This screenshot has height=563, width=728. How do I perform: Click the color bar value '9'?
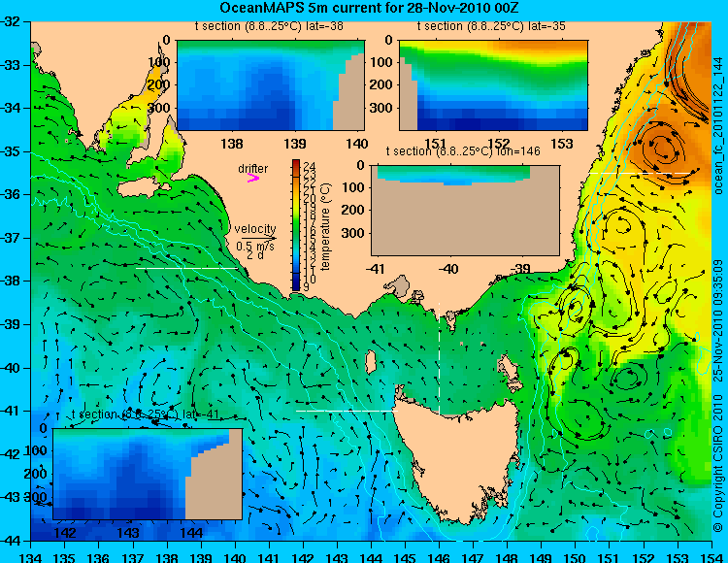tap(306, 287)
